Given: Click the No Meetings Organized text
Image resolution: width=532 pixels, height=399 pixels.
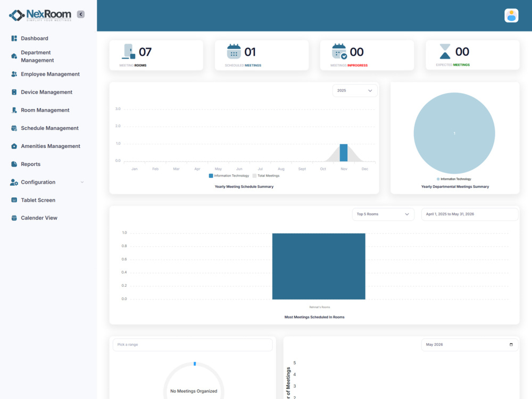Looking at the screenshot, I should point(194,391).
